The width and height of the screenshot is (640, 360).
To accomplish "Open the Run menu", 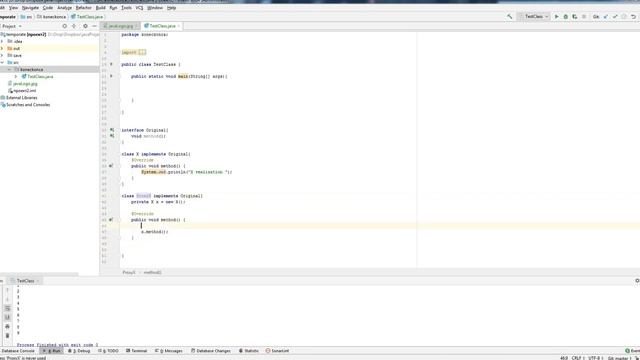I will click(113, 8).
